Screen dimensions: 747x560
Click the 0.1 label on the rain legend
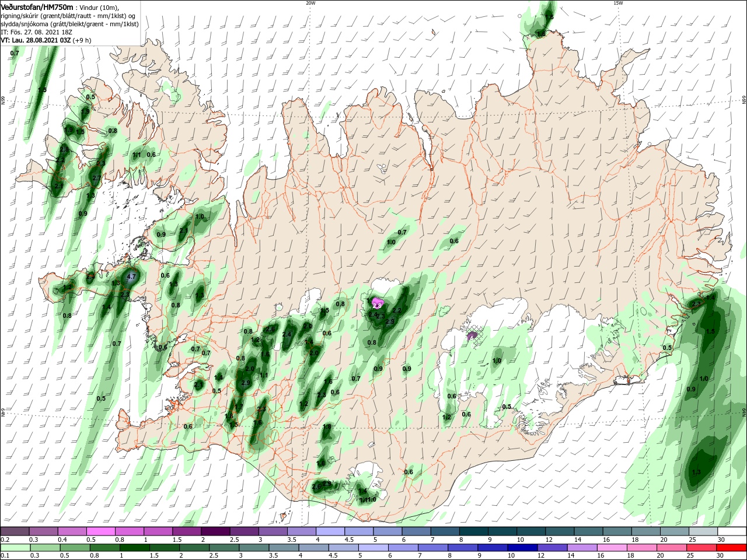pyautogui.click(x=5, y=556)
